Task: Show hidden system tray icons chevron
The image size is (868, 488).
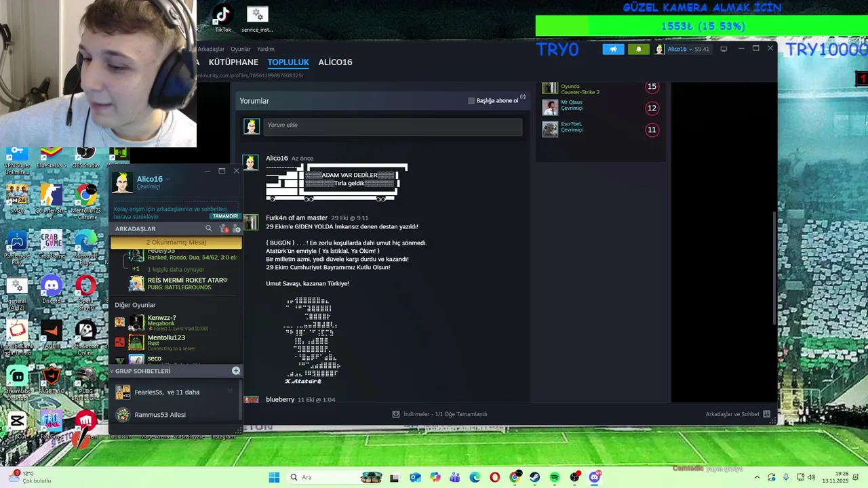Action: click(x=757, y=477)
